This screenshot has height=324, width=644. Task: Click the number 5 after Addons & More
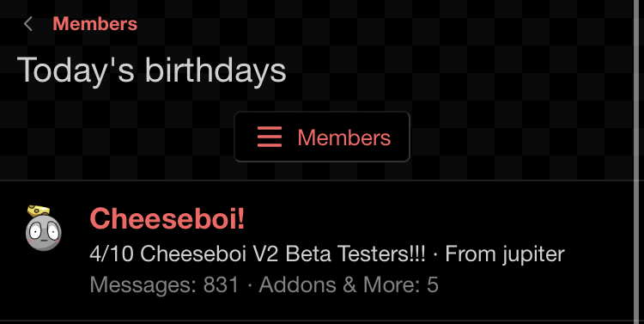(433, 284)
